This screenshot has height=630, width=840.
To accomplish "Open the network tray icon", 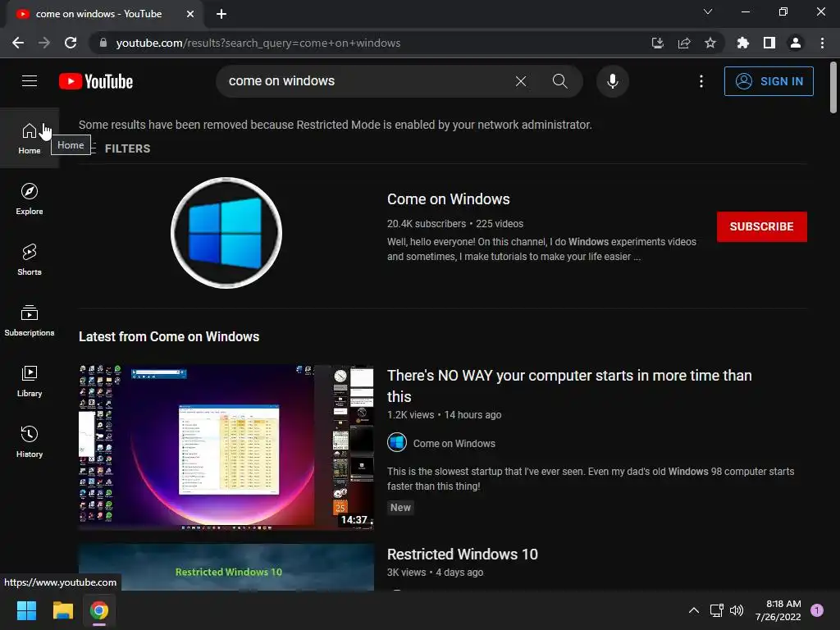I will point(716,610).
